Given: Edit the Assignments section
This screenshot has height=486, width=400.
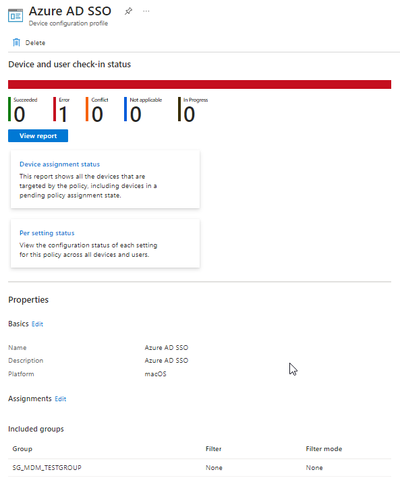Looking at the screenshot, I should pos(60,399).
